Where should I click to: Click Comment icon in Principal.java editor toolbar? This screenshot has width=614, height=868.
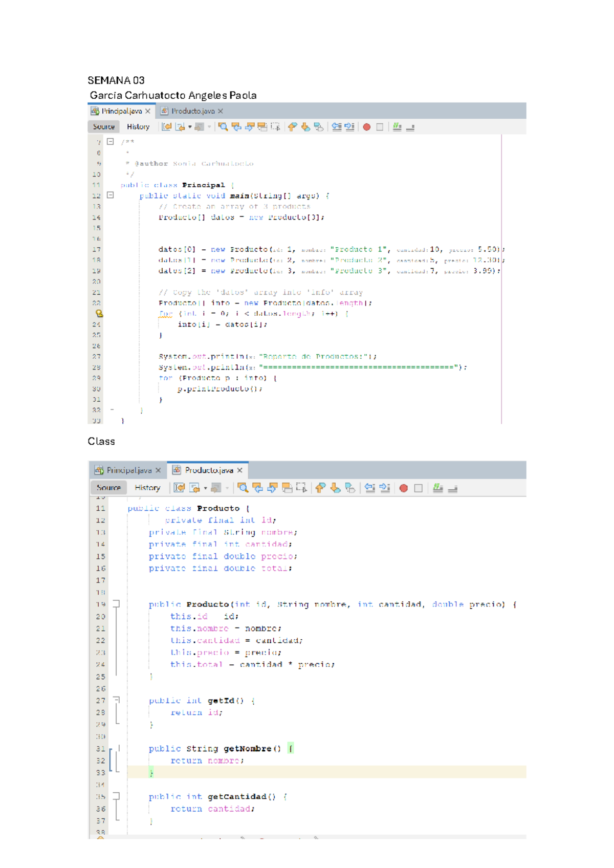tap(397, 127)
